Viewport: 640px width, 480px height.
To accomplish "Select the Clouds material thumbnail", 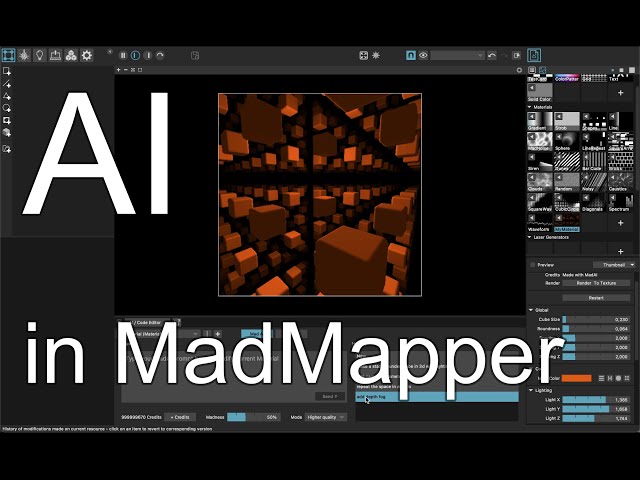I will (540, 182).
